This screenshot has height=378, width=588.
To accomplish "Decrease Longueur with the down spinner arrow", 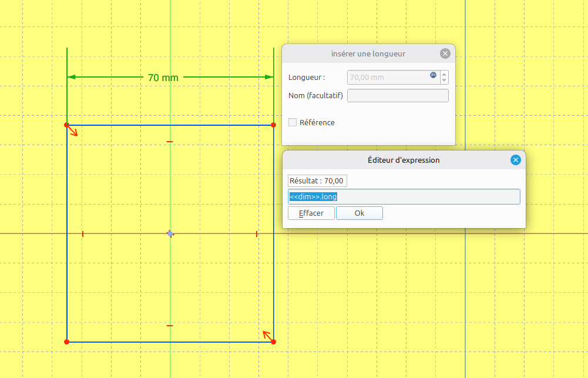I will [x=444, y=81].
